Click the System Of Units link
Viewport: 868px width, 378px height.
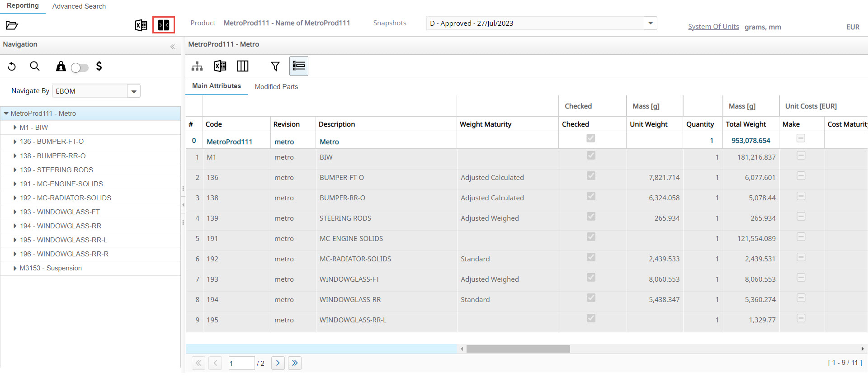[713, 27]
